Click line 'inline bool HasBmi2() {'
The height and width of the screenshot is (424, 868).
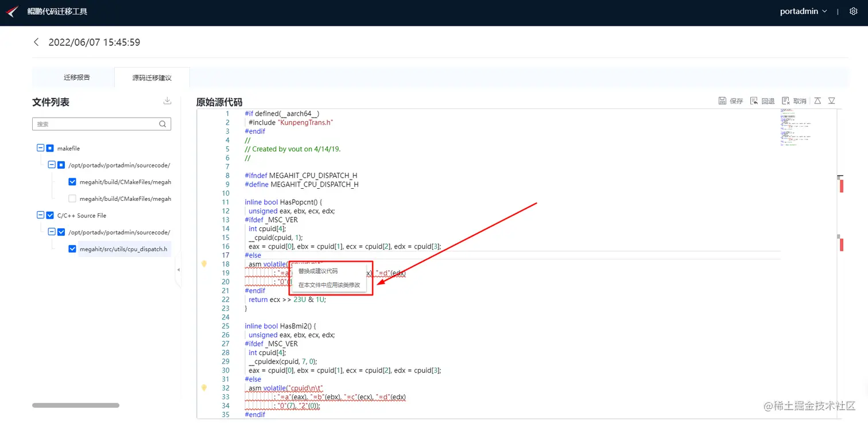281,326
